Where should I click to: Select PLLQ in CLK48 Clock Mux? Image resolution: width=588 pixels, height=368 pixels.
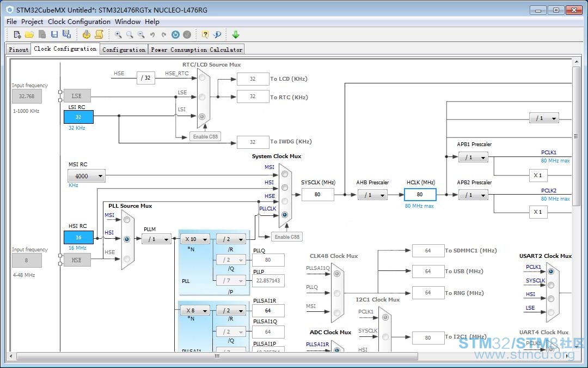(337, 293)
